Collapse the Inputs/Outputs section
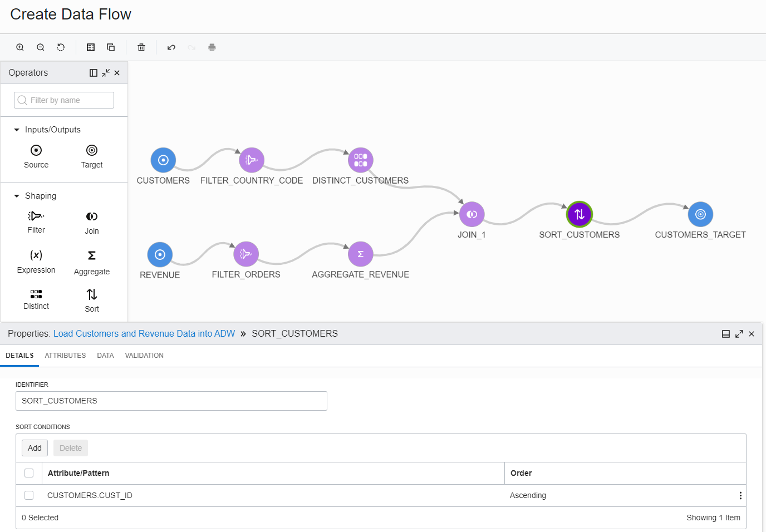Screen dimensions: 766x532 point(16,129)
